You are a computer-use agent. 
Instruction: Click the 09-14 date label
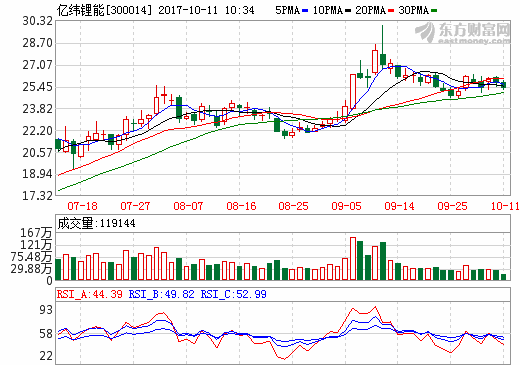pyautogui.click(x=399, y=206)
